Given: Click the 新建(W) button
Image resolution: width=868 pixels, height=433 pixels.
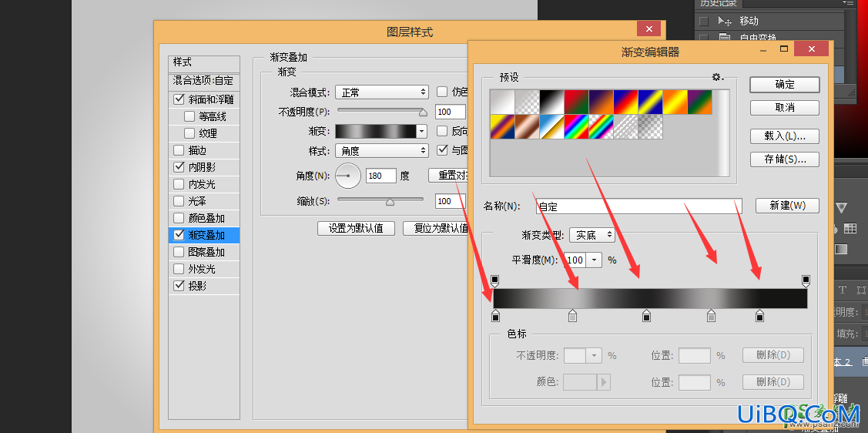Looking at the screenshot, I should tap(787, 206).
